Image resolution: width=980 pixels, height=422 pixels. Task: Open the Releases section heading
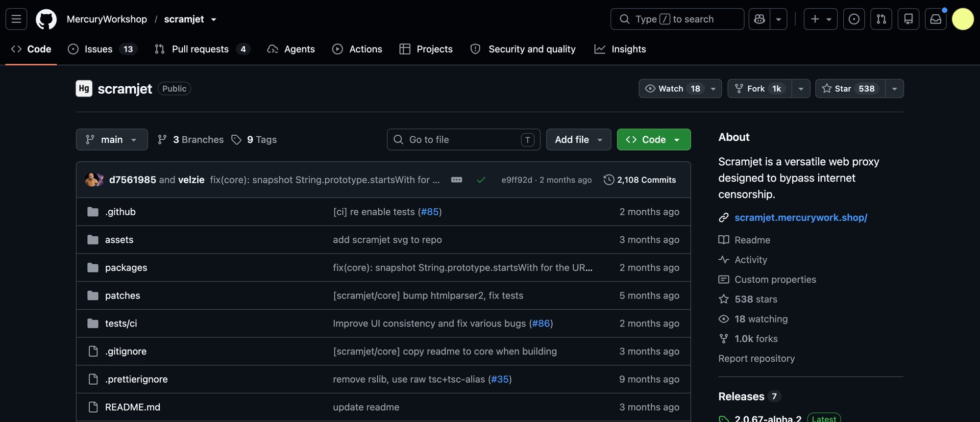coord(741,397)
